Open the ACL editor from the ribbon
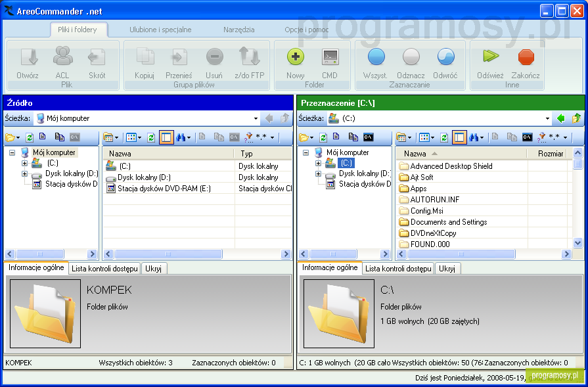 [62, 56]
